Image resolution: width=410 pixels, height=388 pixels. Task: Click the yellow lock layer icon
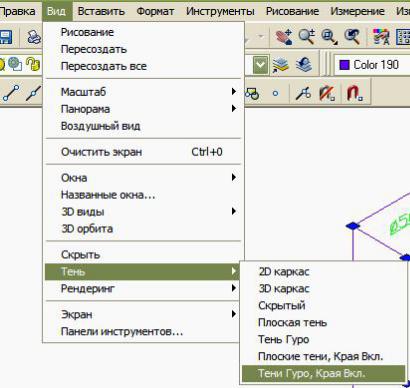[x=33, y=64]
